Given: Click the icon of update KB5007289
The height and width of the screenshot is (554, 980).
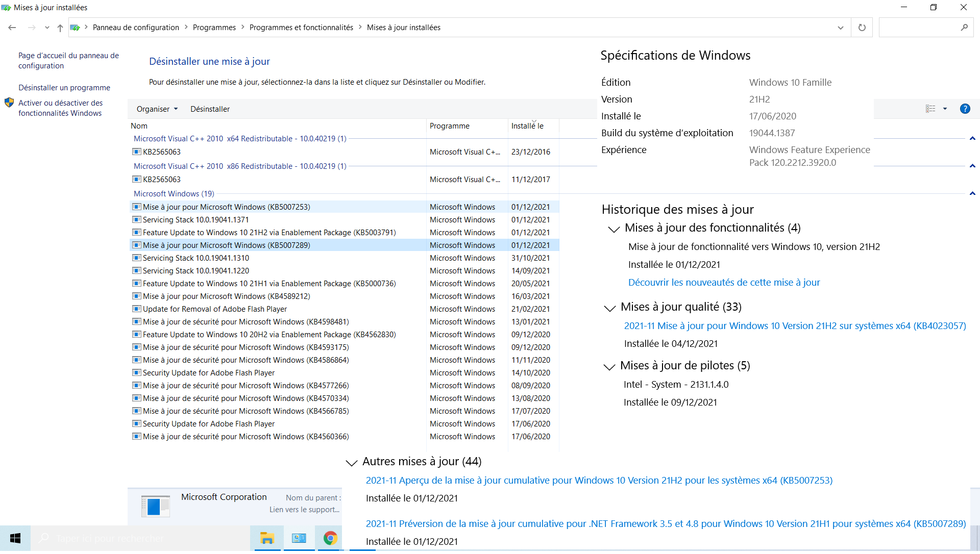Looking at the screenshot, I should pos(137,245).
